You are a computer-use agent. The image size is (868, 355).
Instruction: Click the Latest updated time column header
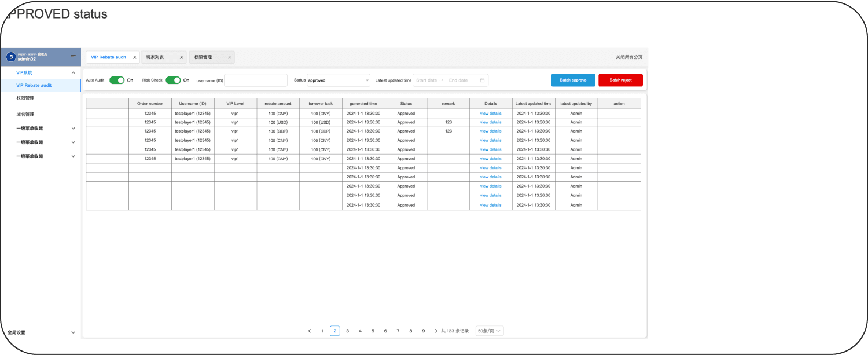pos(534,103)
